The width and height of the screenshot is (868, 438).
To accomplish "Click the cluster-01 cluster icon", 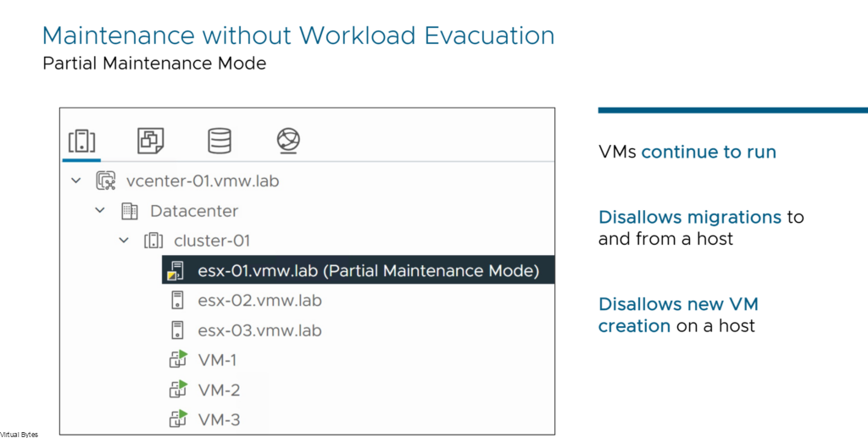I will 153,241.
